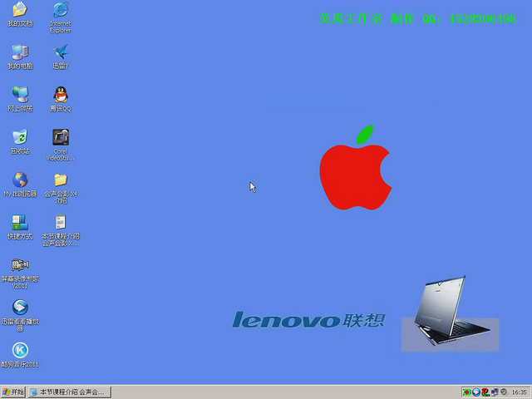
Task: Start the 腾讯QQ penguin icon
Action: pyautogui.click(x=61, y=99)
